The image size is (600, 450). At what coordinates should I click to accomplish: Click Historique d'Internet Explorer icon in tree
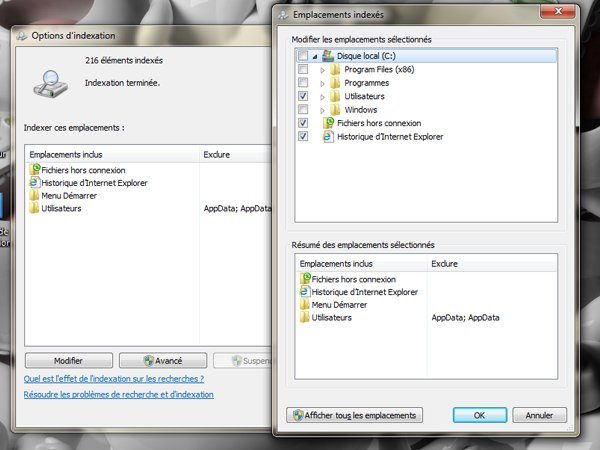328,137
